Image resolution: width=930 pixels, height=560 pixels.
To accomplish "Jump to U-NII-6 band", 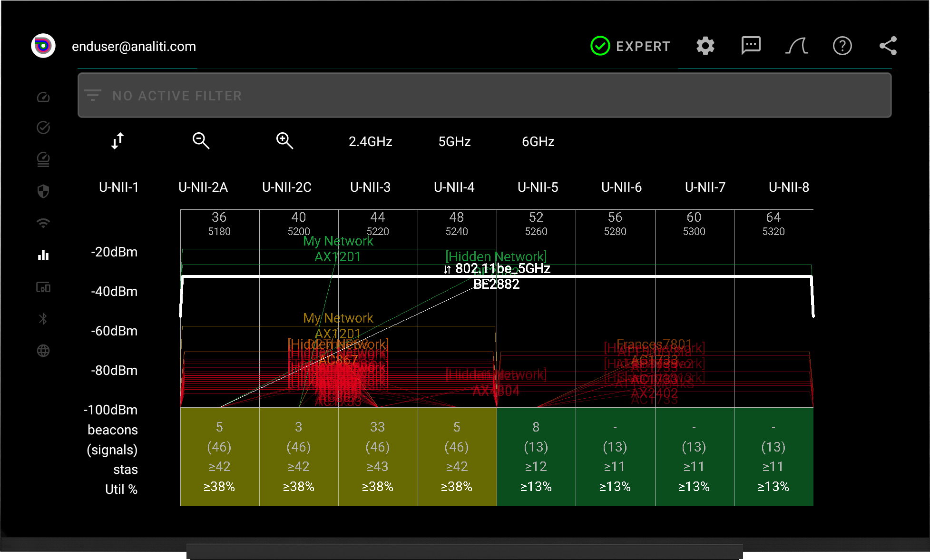I will (x=622, y=187).
